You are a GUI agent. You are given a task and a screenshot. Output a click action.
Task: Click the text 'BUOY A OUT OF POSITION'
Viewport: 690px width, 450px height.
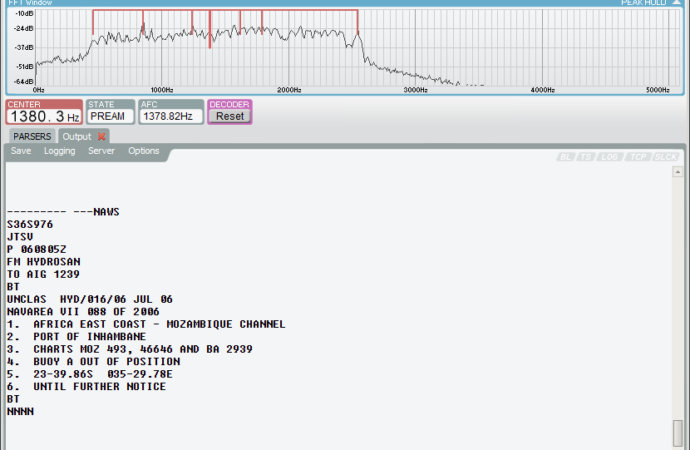[x=106, y=362]
